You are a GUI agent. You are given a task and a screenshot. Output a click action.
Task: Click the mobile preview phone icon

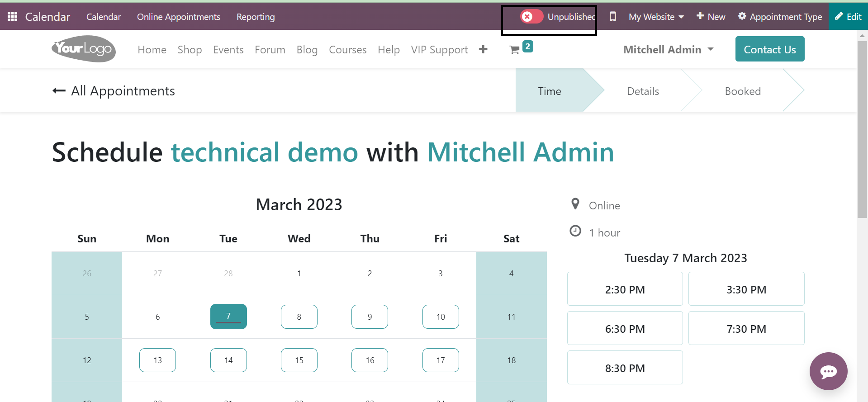coord(612,17)
